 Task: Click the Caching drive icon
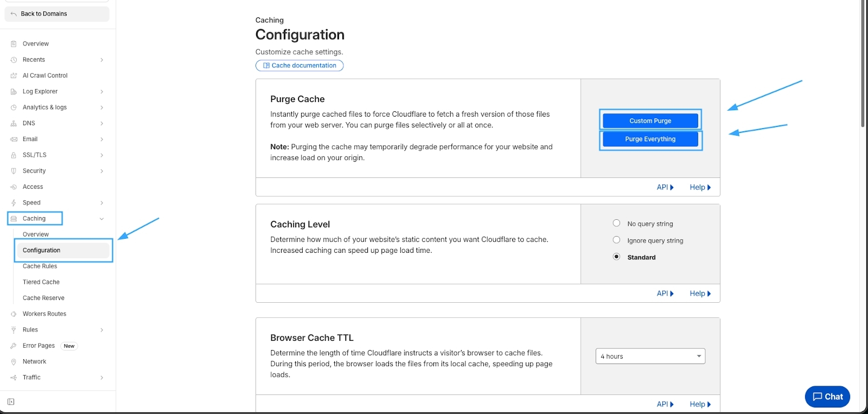(14, 219)
